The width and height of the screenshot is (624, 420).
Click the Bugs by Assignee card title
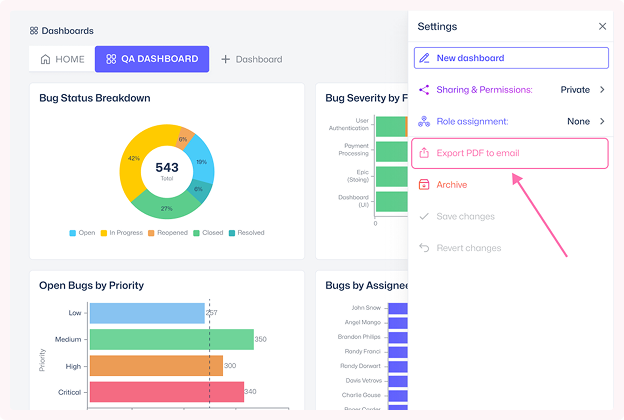point(367,285)
